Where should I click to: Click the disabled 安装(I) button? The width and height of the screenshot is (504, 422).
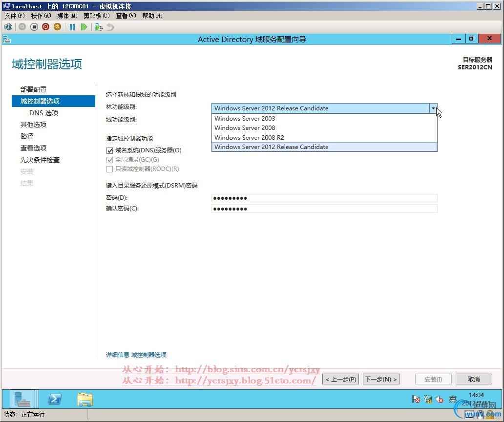coord(433,379)
